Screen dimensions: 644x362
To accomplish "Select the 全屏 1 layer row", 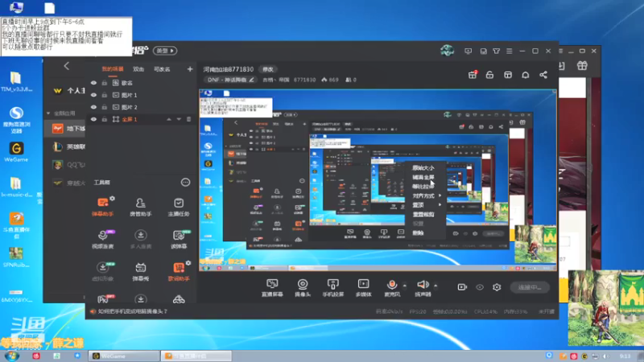I will click(x=141, y=119).
